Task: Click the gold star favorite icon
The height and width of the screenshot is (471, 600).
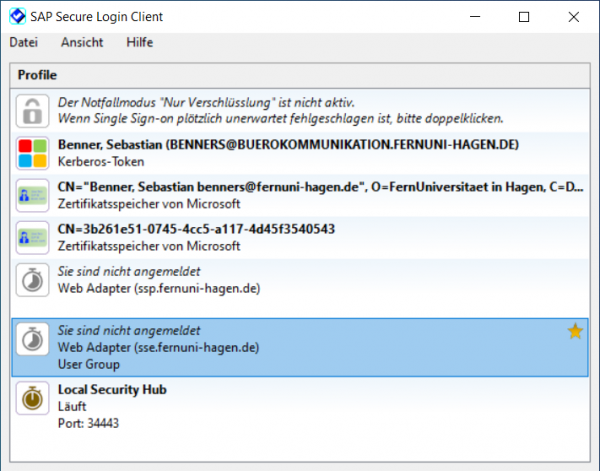Action: tap(575, 331)
